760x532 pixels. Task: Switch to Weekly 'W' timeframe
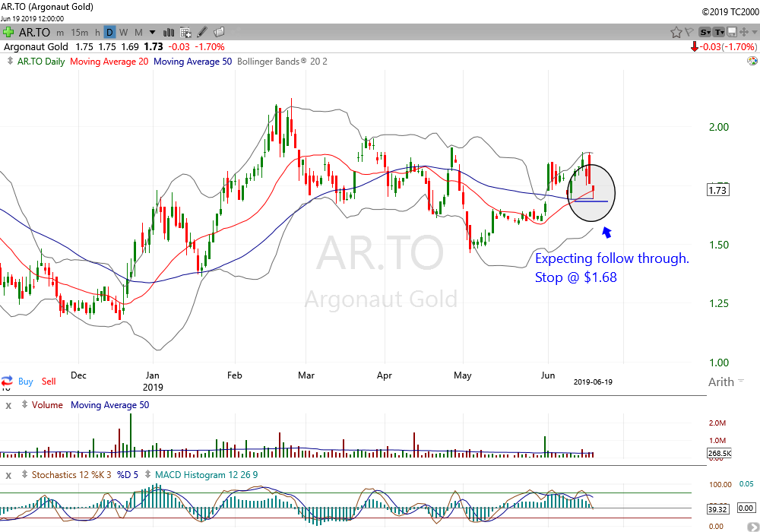coord(124,33)
